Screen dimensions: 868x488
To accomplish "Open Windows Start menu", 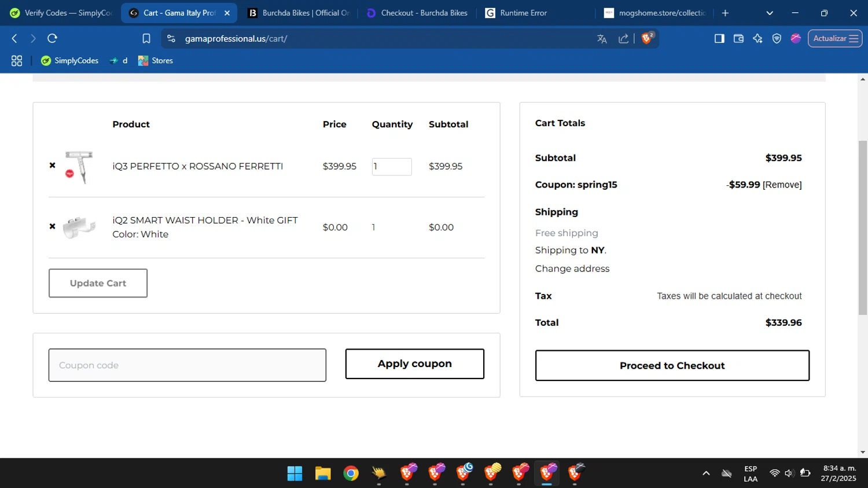I will 295,474.
